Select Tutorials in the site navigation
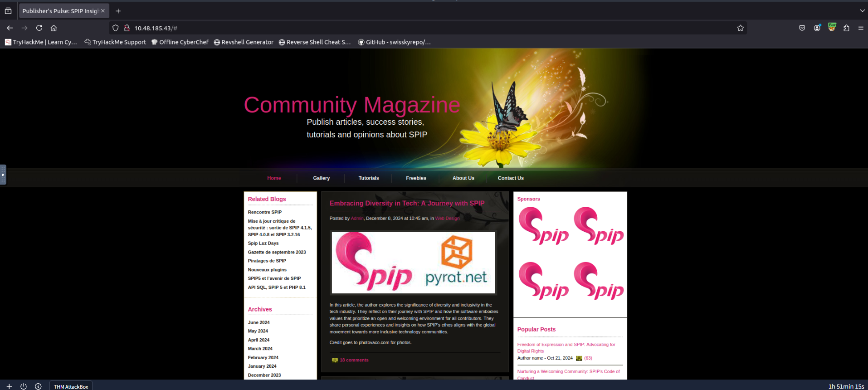Viewport: 868px width, 390px height. point(368,178)
